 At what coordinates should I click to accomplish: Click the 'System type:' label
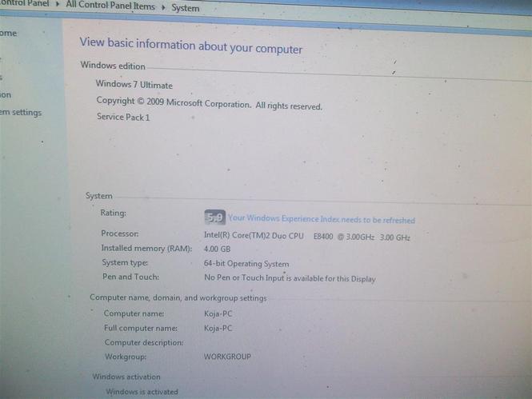125,263
